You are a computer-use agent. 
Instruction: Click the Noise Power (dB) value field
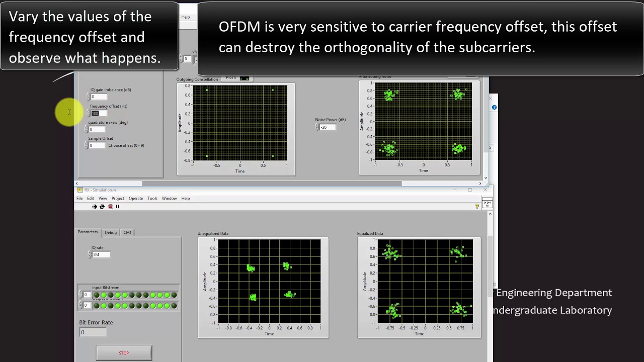pos(327,127)
